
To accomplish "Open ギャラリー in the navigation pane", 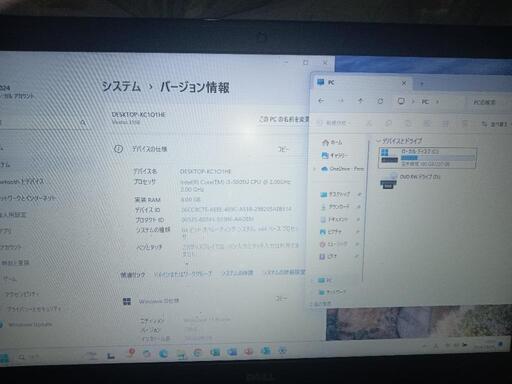I will (334, 155).
